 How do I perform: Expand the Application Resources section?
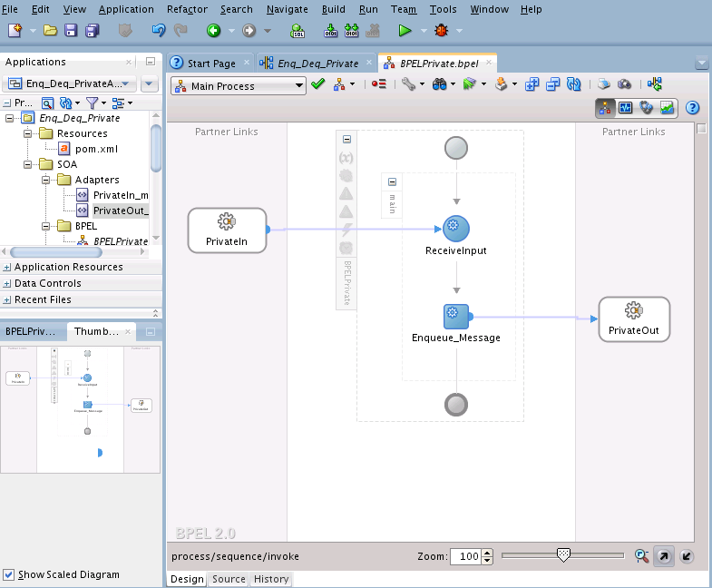point(7,268)
